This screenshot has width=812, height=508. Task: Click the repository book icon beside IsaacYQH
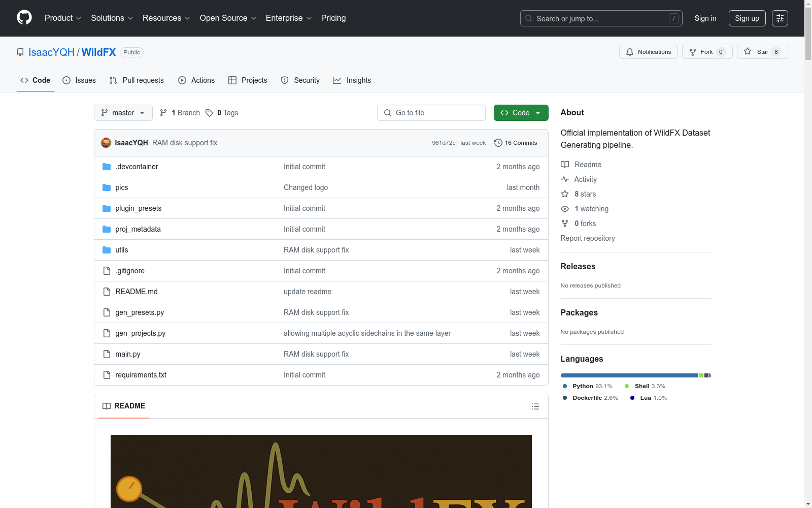tap(20, 52)
